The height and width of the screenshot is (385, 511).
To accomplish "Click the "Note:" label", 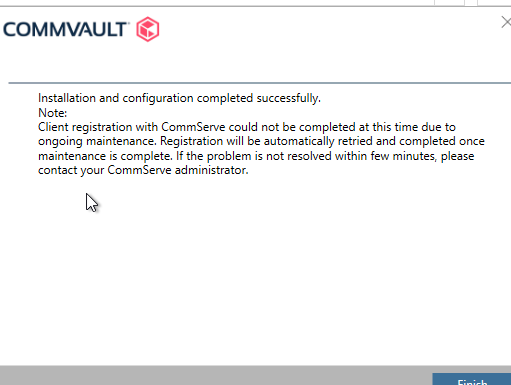I will (53, 113).
